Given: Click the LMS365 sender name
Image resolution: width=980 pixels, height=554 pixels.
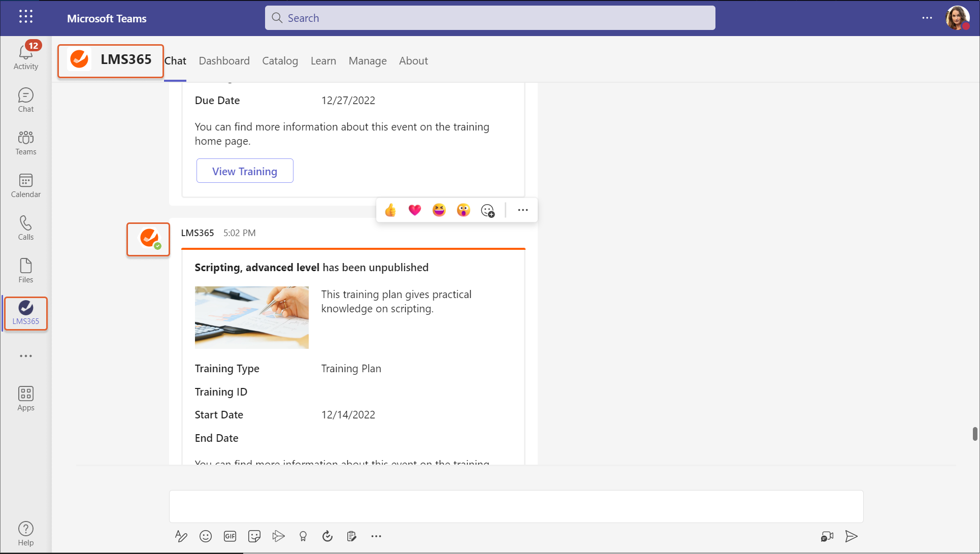Looking at the screenshot, I should click(x=198, y=233).
